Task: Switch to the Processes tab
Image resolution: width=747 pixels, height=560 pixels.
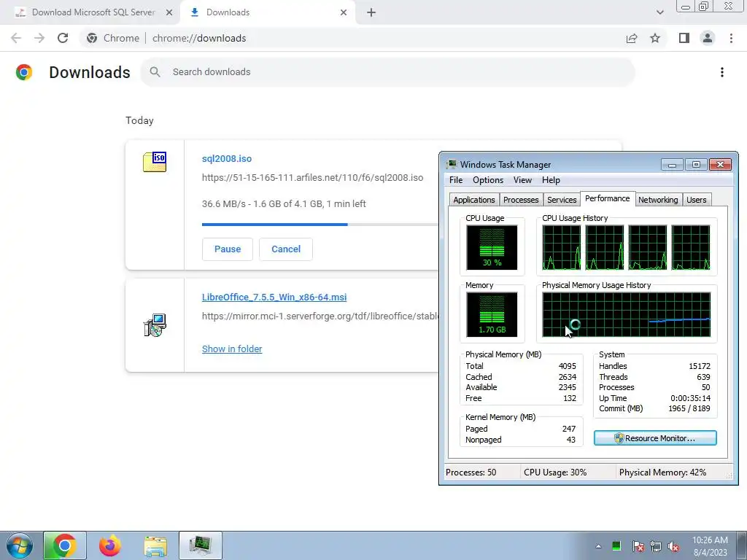Action: pos(521,200)
